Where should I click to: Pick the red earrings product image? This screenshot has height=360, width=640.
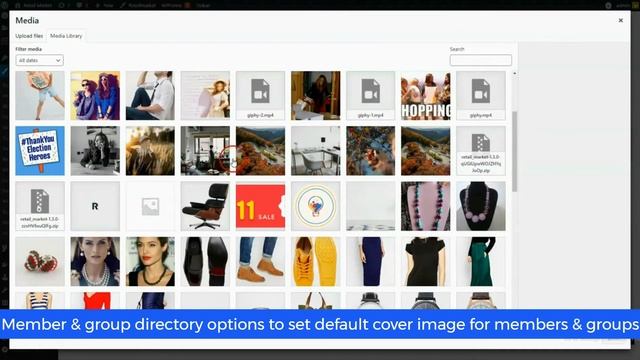pos(40,261)
